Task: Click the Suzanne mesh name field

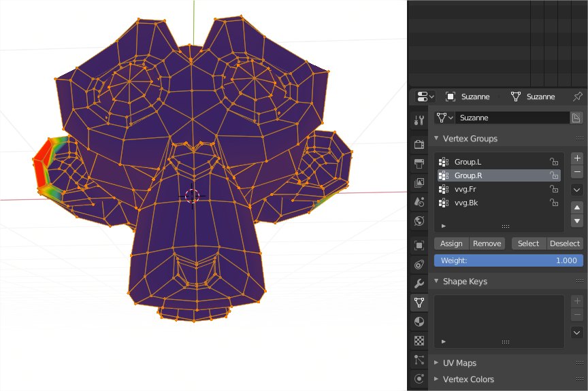Action: (x=512, y=118)
